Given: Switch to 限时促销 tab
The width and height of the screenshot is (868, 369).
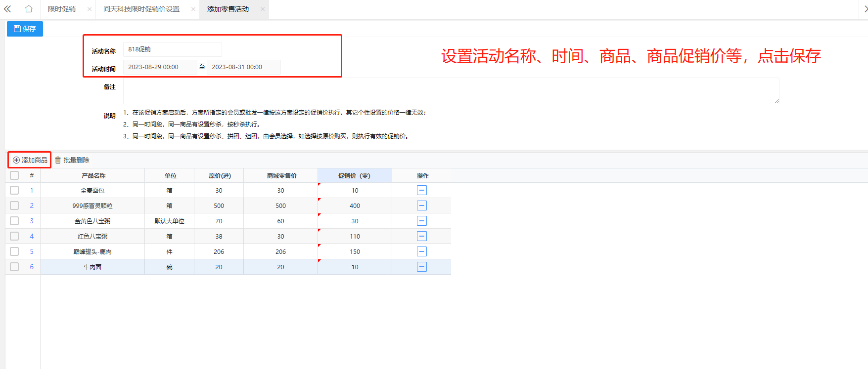Looking at the screenshot, I should pyautogui.click(x=62, y=9).
